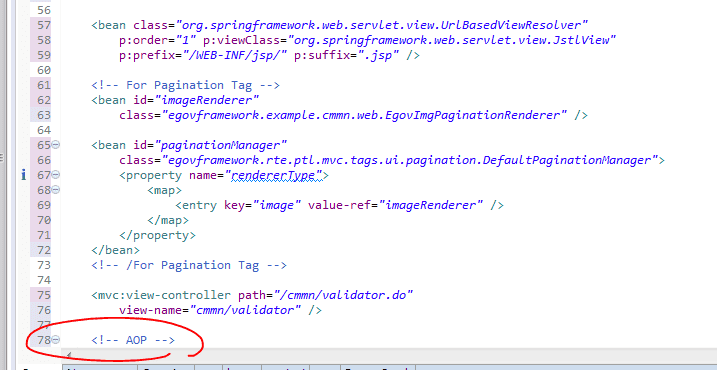Click the closing </map> tag
The height and width of the screenshot is (370, 717).
[168, 220]
